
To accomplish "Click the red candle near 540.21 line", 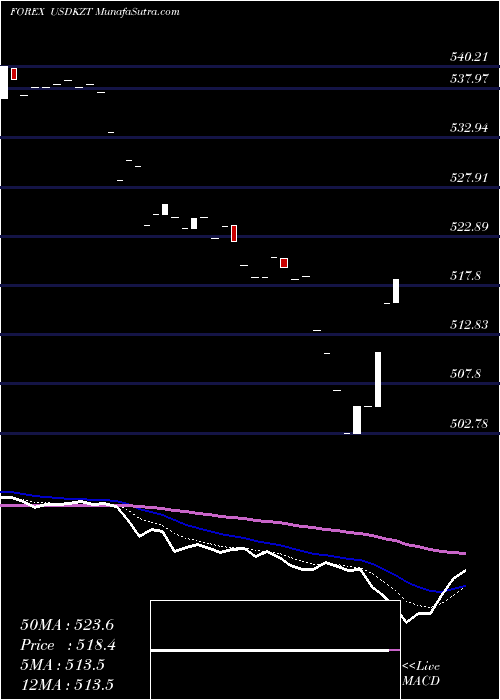I will [14, 74].
